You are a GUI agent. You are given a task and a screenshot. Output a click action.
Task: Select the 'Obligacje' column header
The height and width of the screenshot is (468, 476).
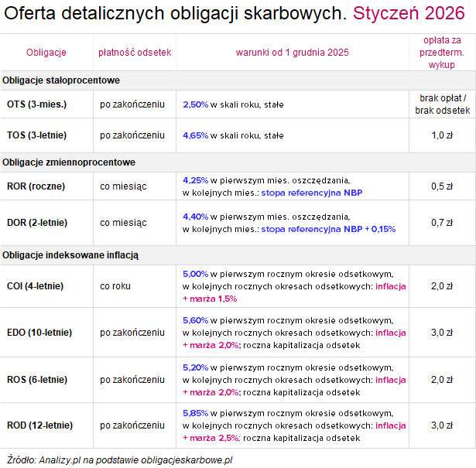click(46, 52)
